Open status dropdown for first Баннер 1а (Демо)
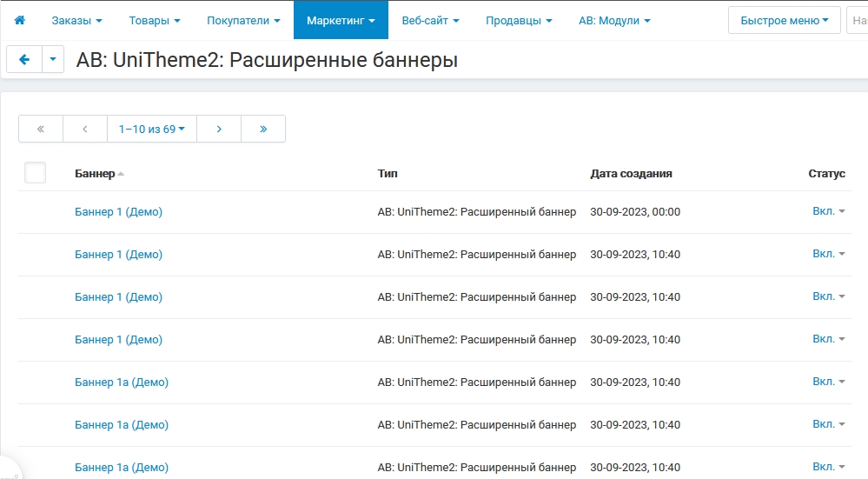Image resolution: width=868 pixels, height=479 pixels. tap(828, 382)
